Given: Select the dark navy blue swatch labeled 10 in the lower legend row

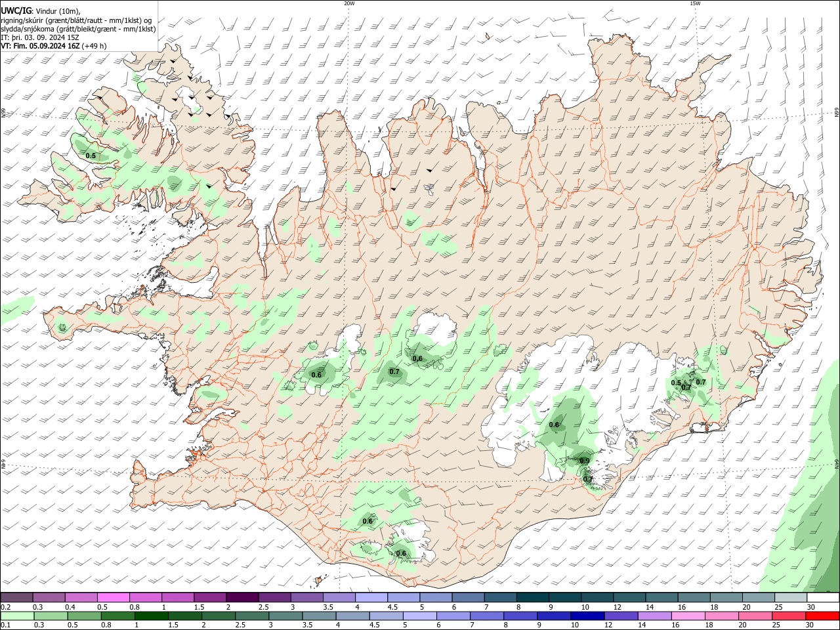Looking at the screenshot, I should click(x=586, y=616).
